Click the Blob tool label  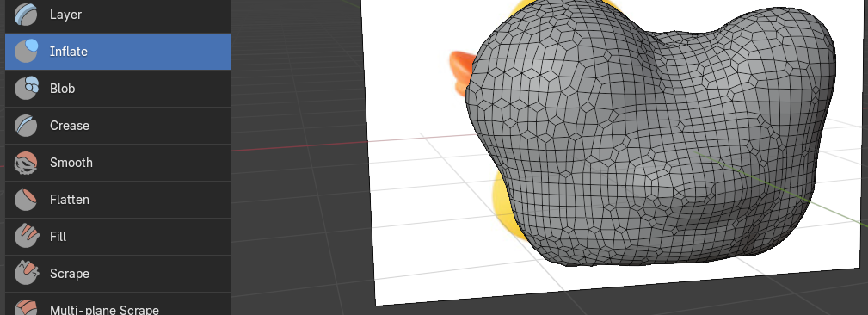62,89
